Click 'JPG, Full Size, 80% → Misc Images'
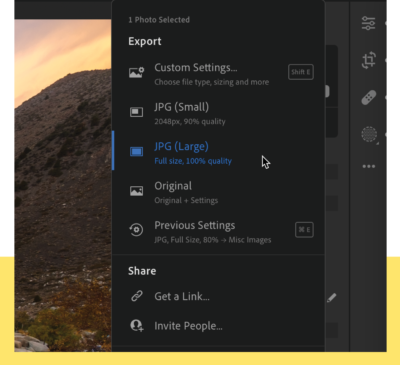 (x=213, y=240)
